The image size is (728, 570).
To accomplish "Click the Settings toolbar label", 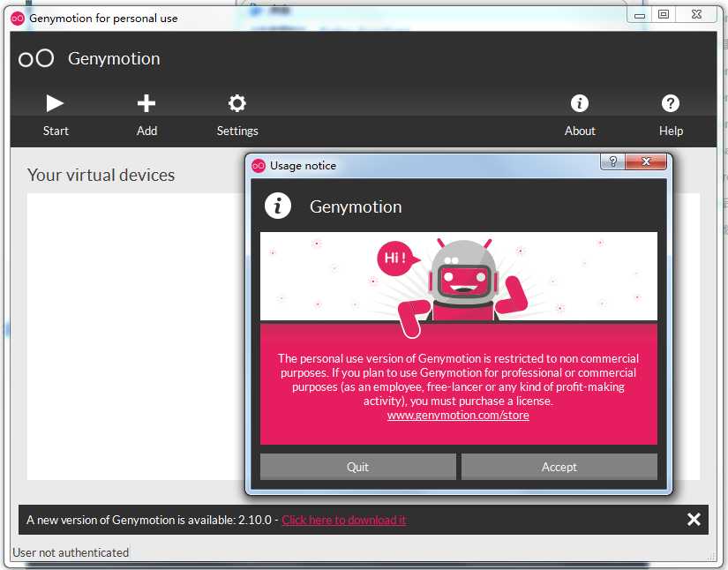I will pos(237,131).
